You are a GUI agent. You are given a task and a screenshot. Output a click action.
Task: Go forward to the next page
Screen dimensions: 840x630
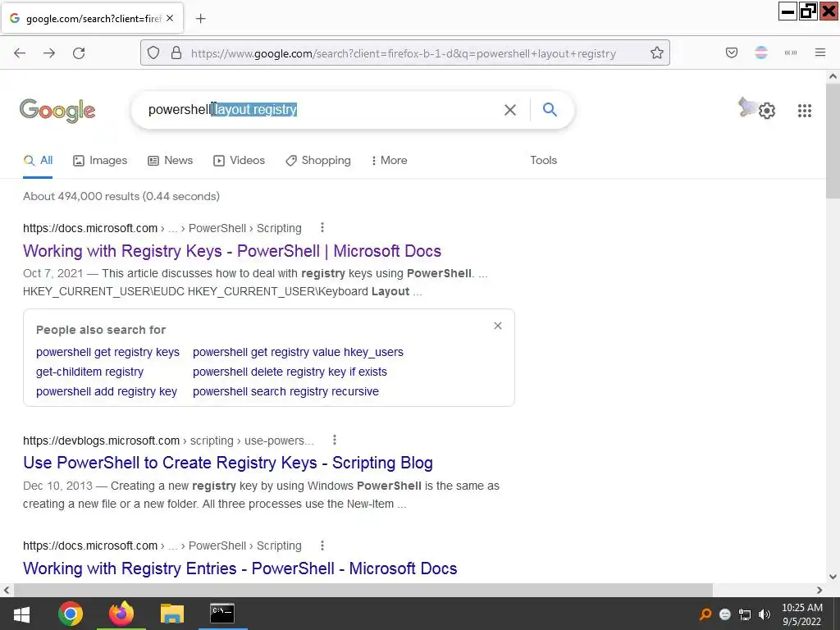[49, 53]
